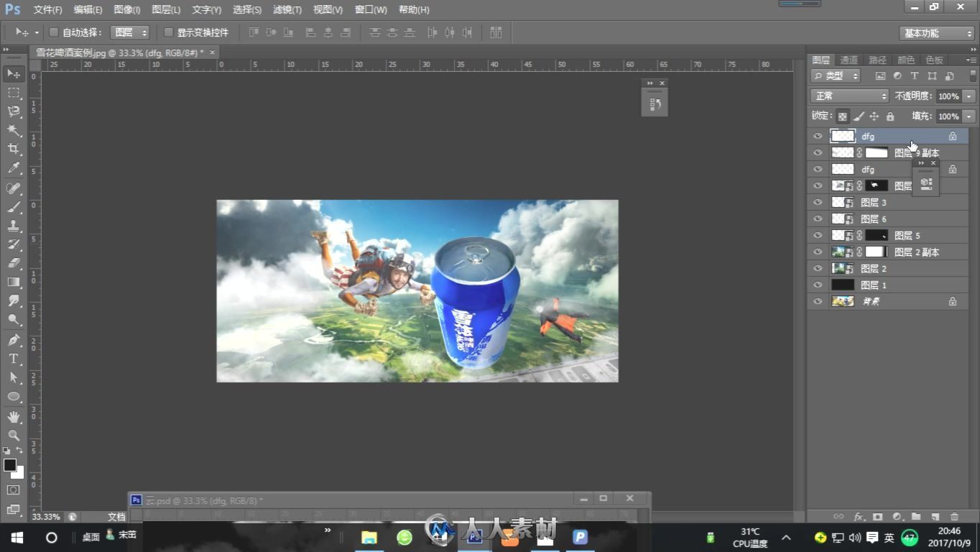
Task: Switch to 通道 channels tab
Action: tap(849, 60)
